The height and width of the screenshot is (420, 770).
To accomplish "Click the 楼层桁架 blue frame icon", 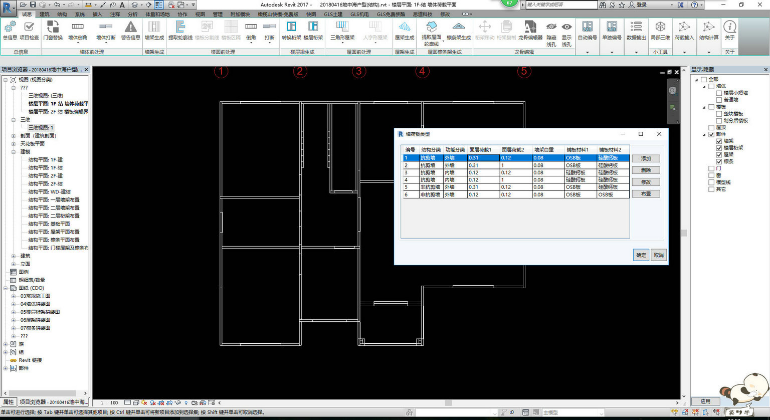I will (x=313, y=27).
